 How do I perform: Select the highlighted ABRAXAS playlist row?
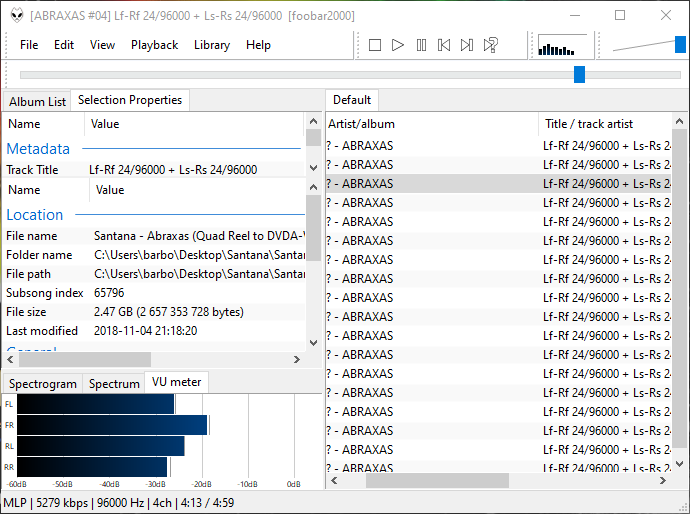(x=499, y=184)
